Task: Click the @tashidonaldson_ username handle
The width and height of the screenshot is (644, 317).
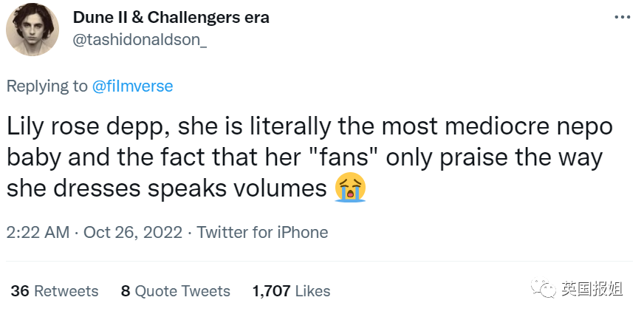Action: pyautogui.click(x=139, y=40)
